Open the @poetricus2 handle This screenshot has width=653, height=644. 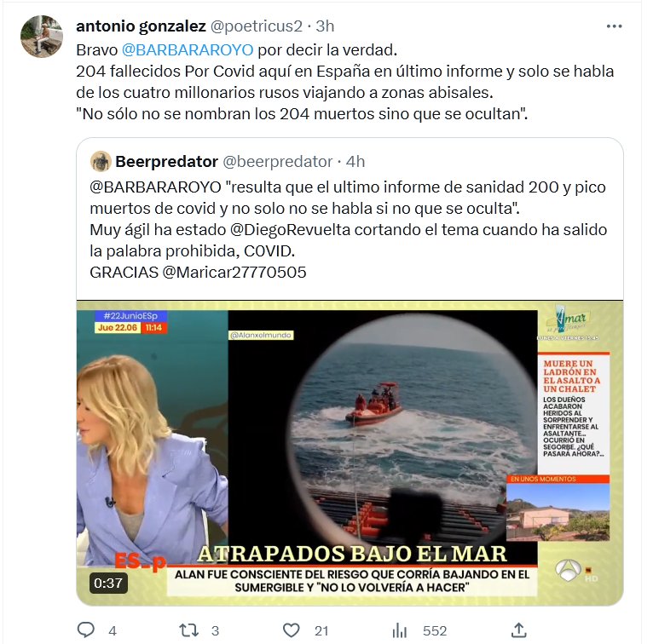pyautogui.click(x=256, y=26)
